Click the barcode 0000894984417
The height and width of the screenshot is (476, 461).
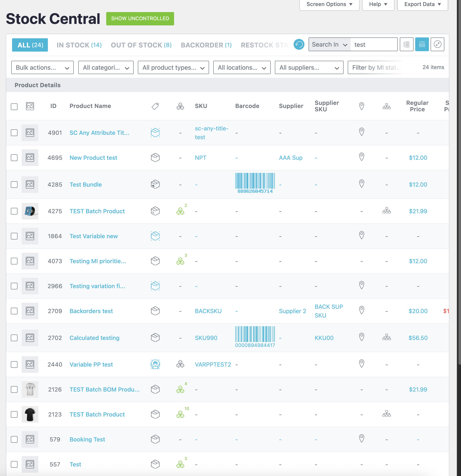click(x=255, y=337)
